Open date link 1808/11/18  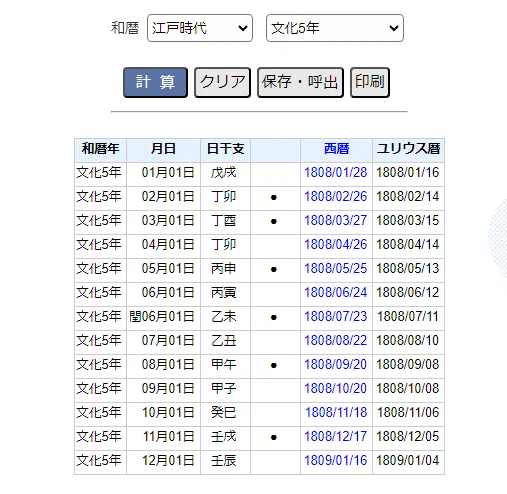pyautogui.click(x=336, y=412)
